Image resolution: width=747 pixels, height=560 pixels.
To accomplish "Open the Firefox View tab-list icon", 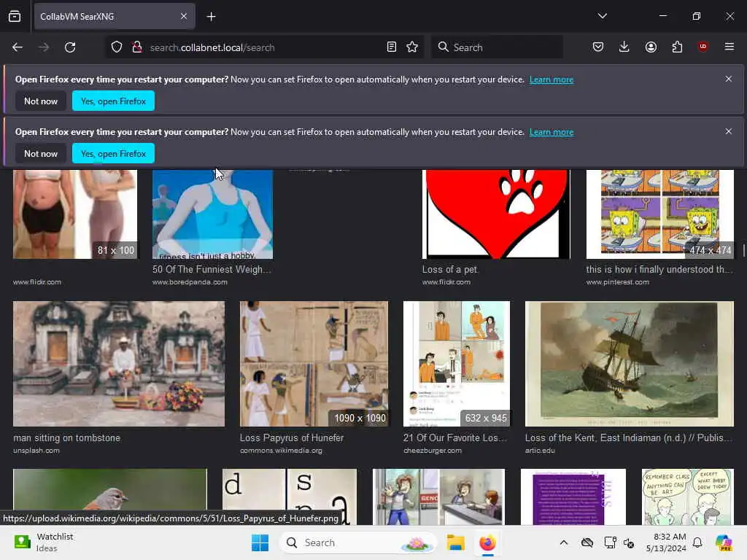I will [x=15, y=16].
